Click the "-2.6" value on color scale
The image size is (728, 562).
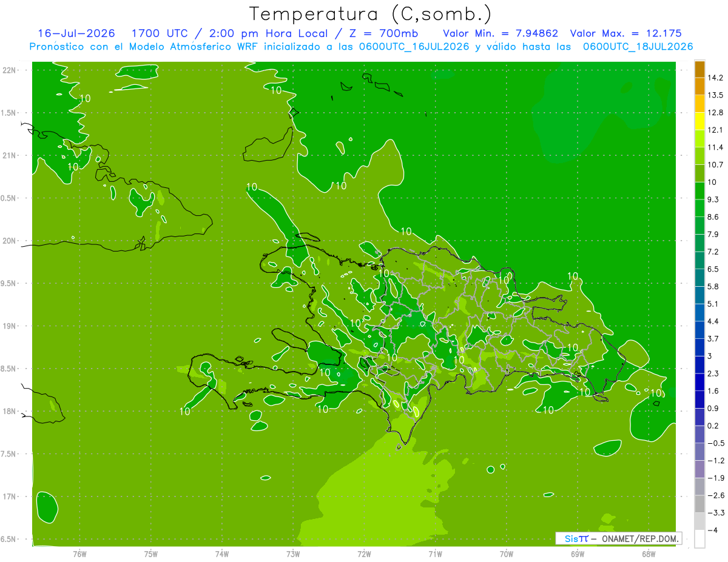coord(716,495)
